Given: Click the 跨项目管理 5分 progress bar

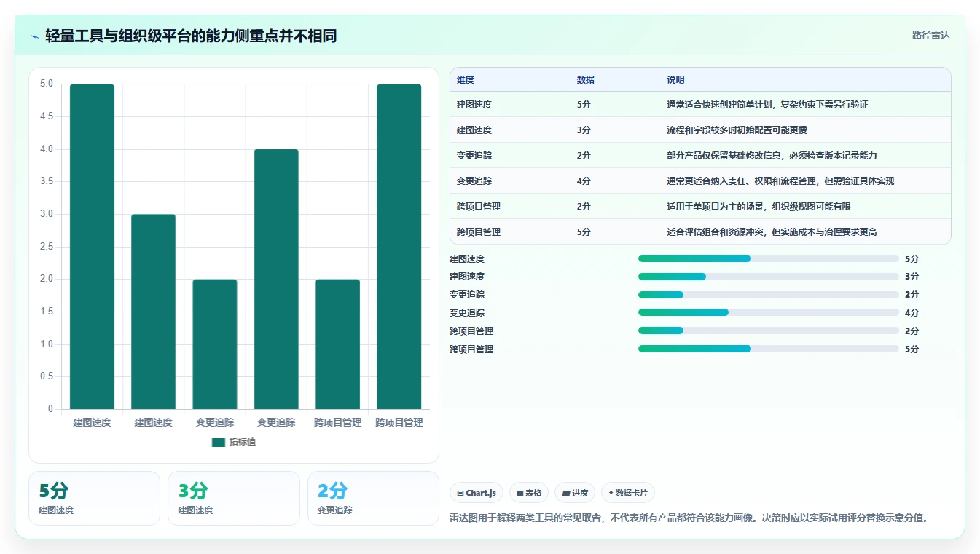Looking at the screenshot, I should tap(769, 349).
